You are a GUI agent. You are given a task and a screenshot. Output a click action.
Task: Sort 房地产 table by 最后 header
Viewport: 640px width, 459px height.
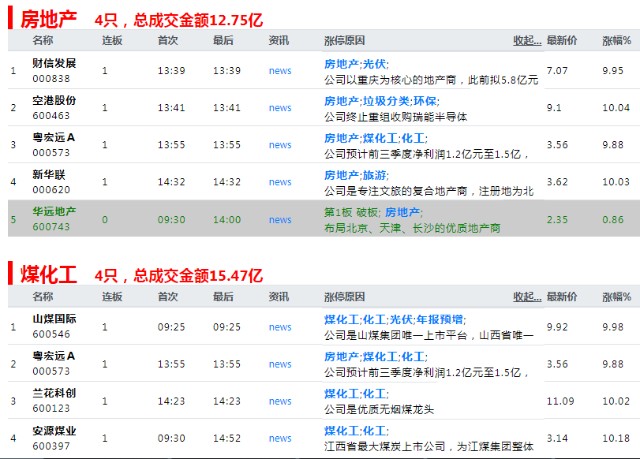tap(223, 40)
